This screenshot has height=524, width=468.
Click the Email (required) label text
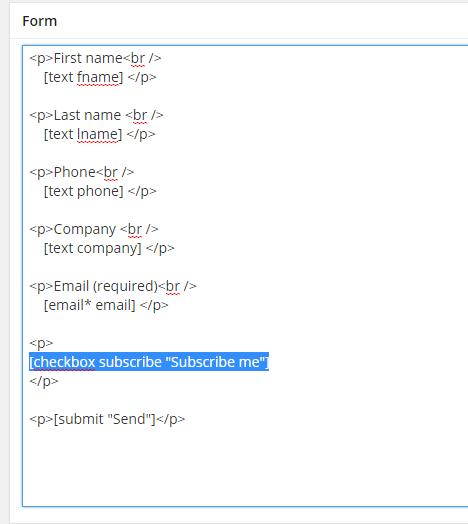tap(105, 286)
